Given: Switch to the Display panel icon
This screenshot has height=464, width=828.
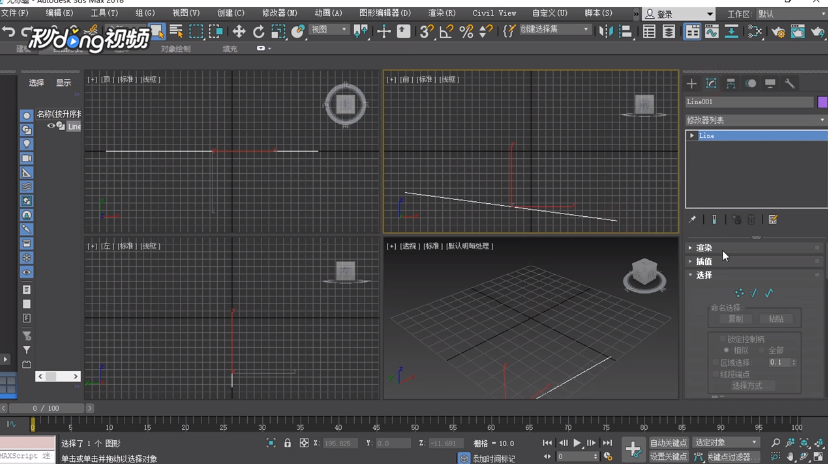Looking at the screenshot, I should pyautogui.click(x=770, y=83).
